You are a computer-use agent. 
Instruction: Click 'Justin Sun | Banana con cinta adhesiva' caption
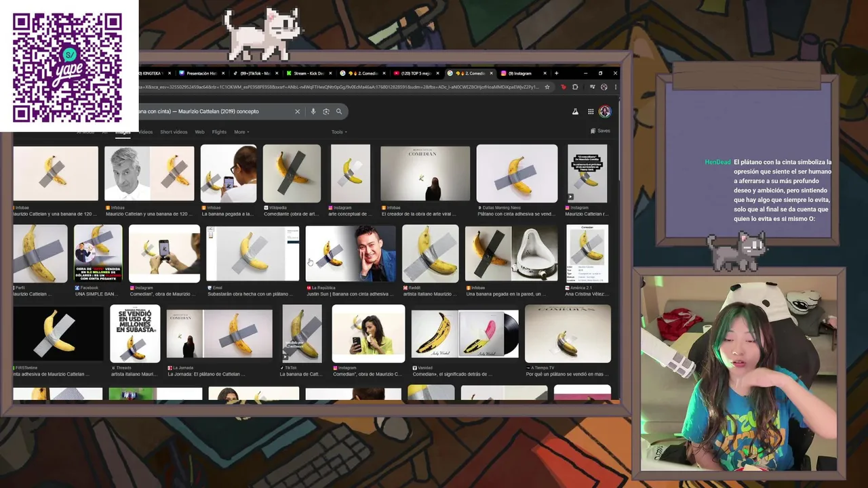click(x=349, y=294)
